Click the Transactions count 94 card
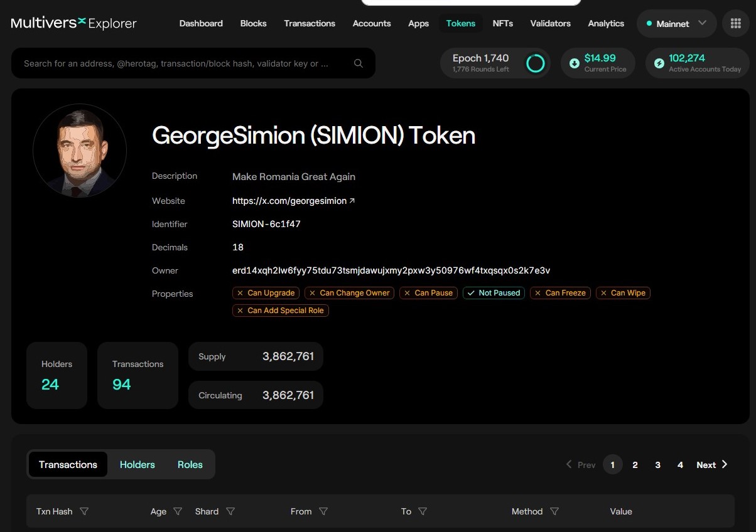This screenshot has height=532, width=756. coord(138,376)
